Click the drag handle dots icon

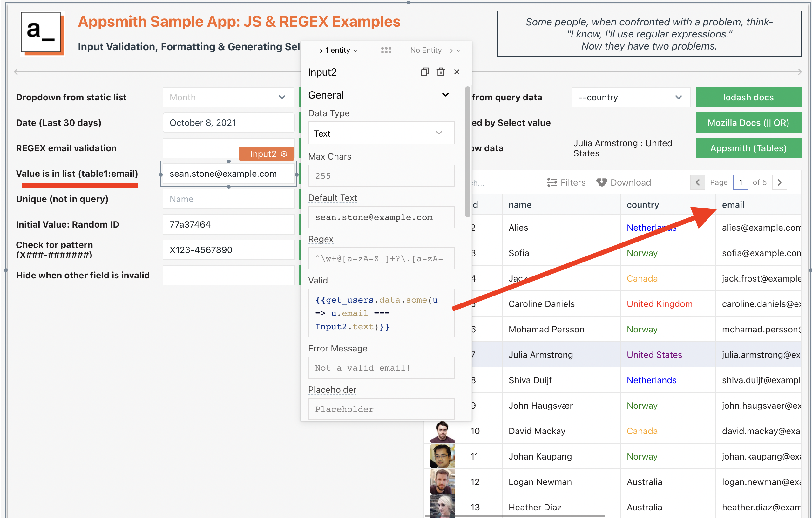point(386,50)
